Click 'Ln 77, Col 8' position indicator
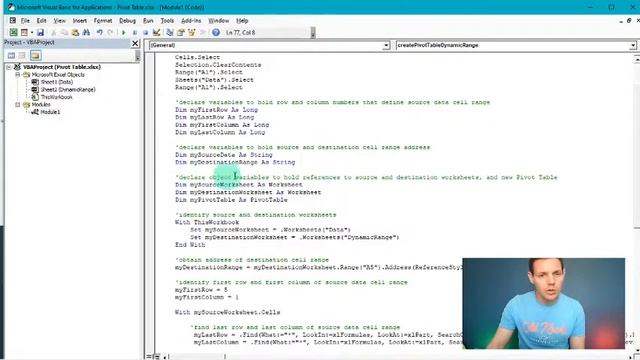Image resolution: width=640 pixels, height=360 pixels. pyautogui.click(x=240, y=32)
